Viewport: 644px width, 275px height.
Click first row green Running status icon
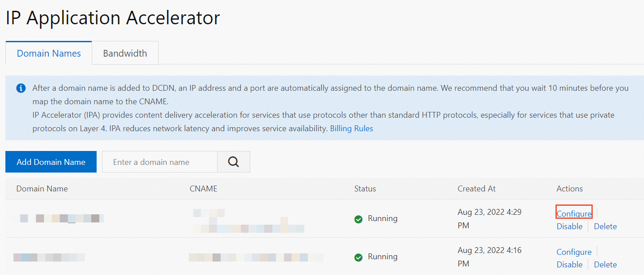pos(358,219)
